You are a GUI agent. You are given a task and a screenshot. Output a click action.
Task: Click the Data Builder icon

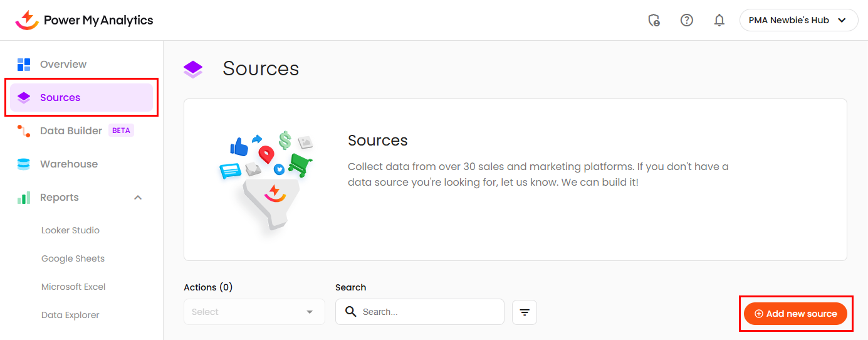(x=24, y=130)
